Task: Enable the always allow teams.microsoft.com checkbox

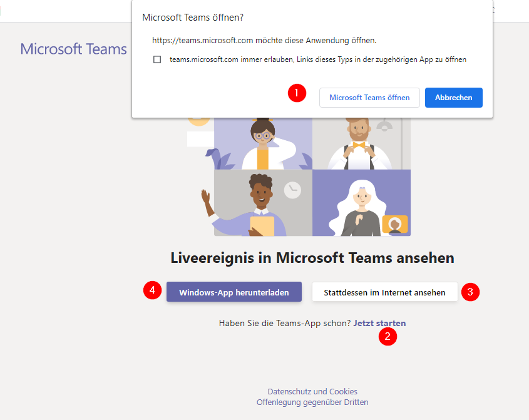Action: click(157, 59)
